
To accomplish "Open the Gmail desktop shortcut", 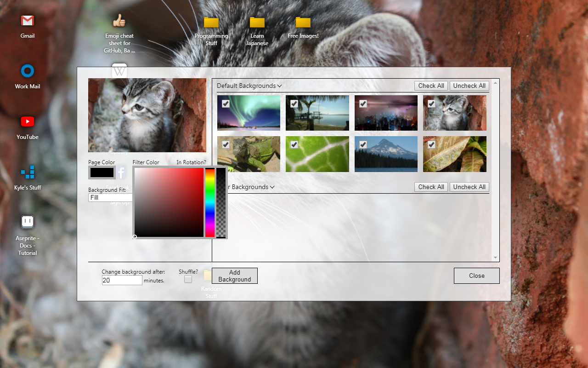I will (27, 21).
